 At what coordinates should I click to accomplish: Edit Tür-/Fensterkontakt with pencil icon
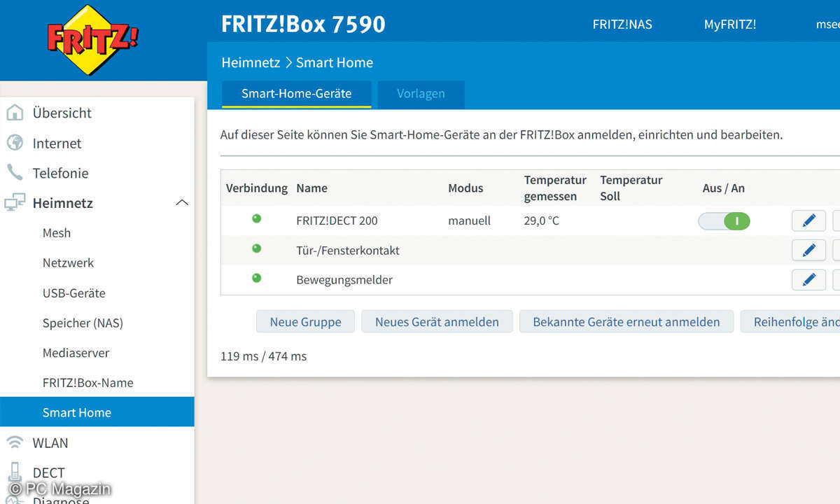click(x=808, y=250)
